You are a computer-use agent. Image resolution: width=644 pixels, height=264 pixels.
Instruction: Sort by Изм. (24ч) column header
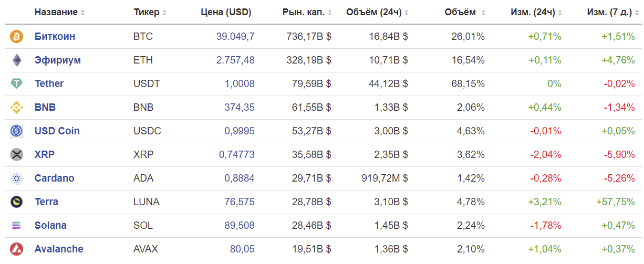coord(536,12)
